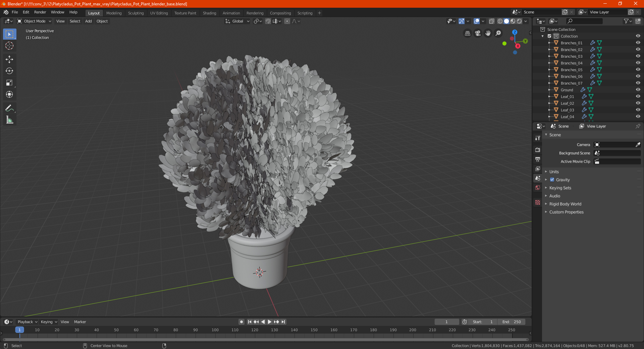Activate the Move tool
Screen dimensions: 644x349
point(9,59)
